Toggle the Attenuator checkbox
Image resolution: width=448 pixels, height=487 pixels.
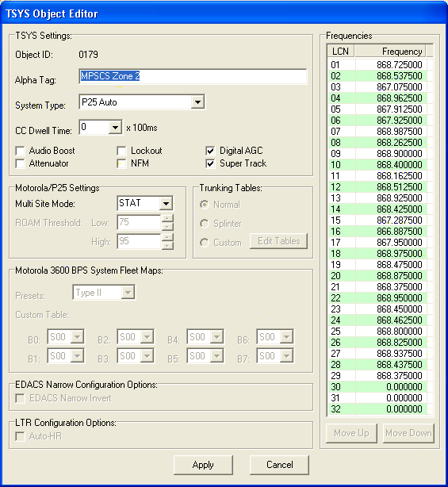[20, 163]
